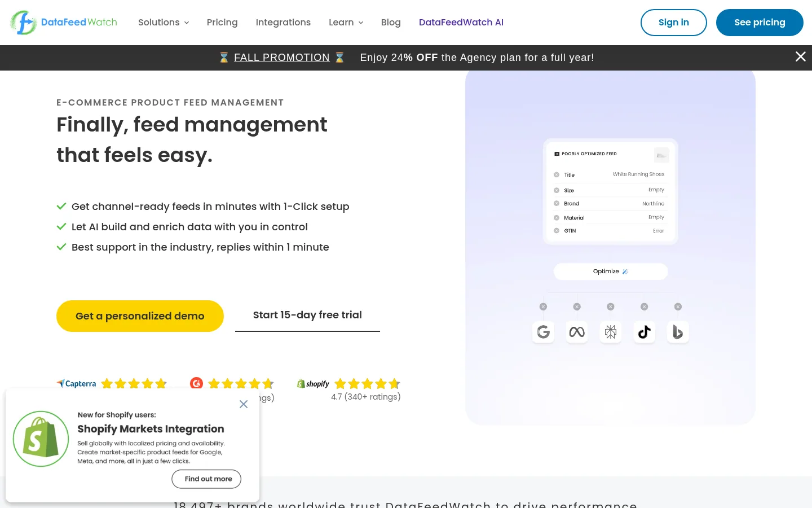Expand the Learn dropdown menu
Viewport: 812px width, 508px height.
[346, 23]
